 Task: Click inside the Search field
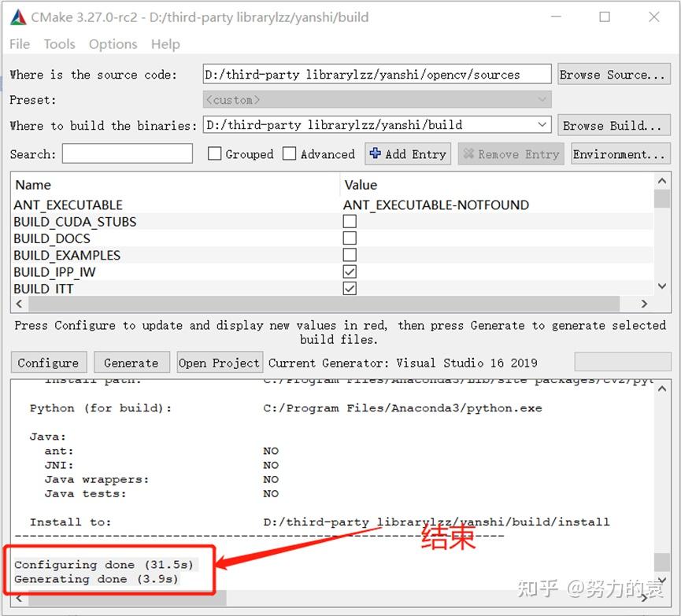point(126,153)
